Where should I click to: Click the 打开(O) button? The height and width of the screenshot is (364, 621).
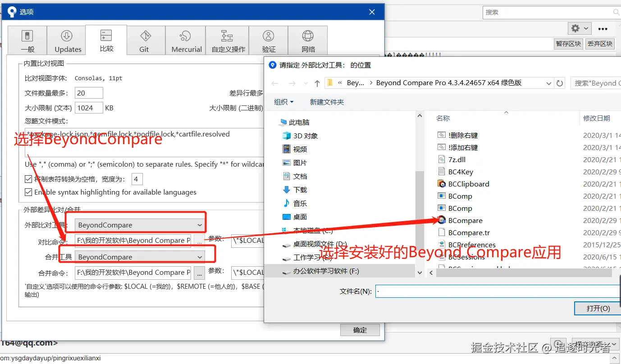point(598,308)
